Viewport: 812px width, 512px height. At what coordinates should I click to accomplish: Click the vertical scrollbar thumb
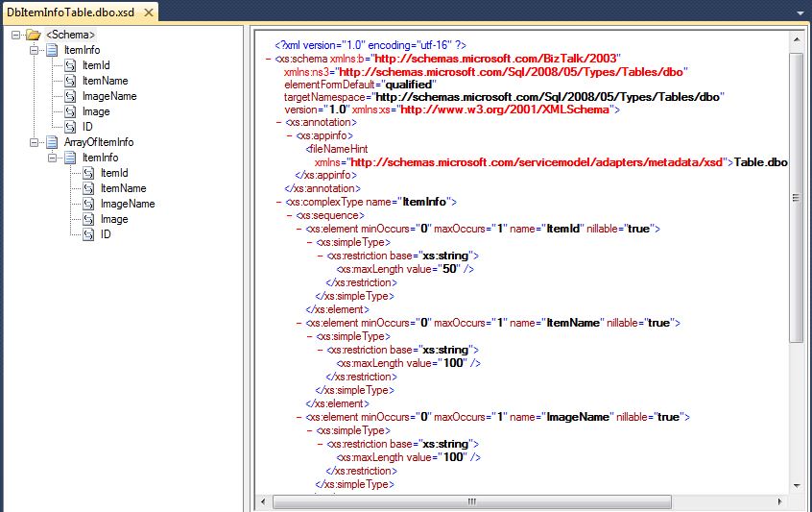(797, 197)
